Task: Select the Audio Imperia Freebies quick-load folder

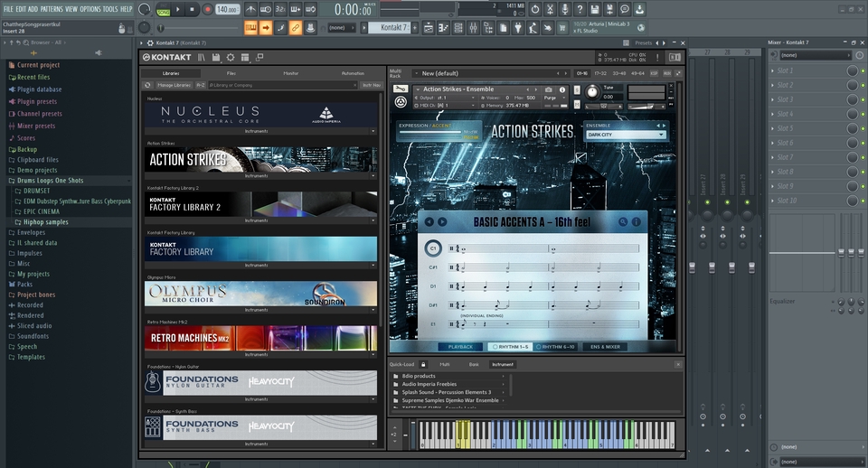Action: click(429, 384)
